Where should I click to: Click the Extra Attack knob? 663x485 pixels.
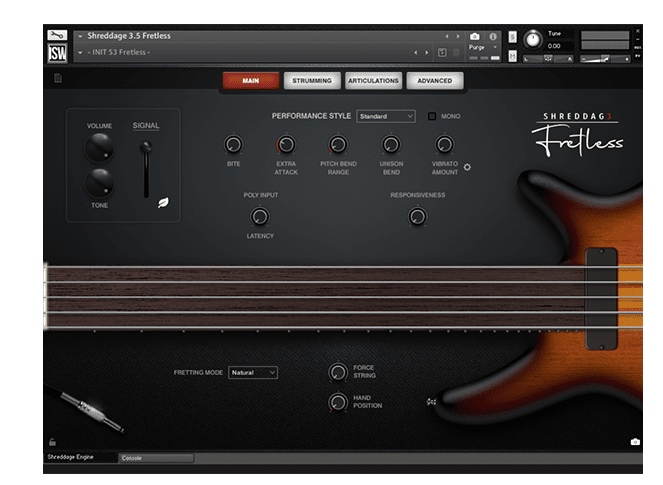[286, 145]
